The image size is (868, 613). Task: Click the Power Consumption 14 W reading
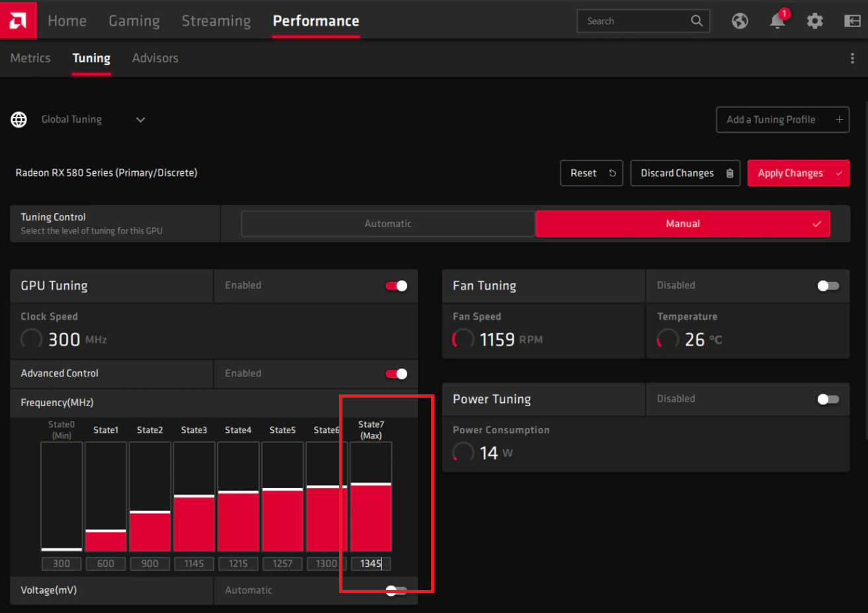click(x=483, y=453)
